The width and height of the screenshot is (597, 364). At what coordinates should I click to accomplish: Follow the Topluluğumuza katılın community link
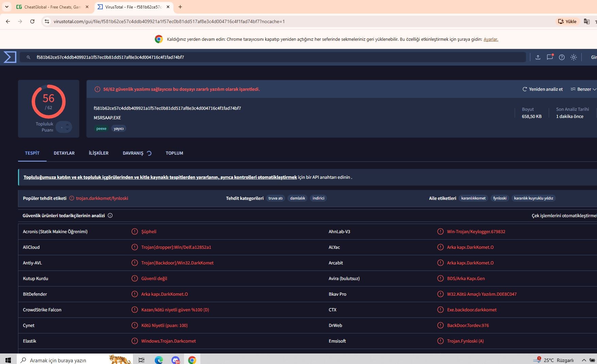coord(160,177)
